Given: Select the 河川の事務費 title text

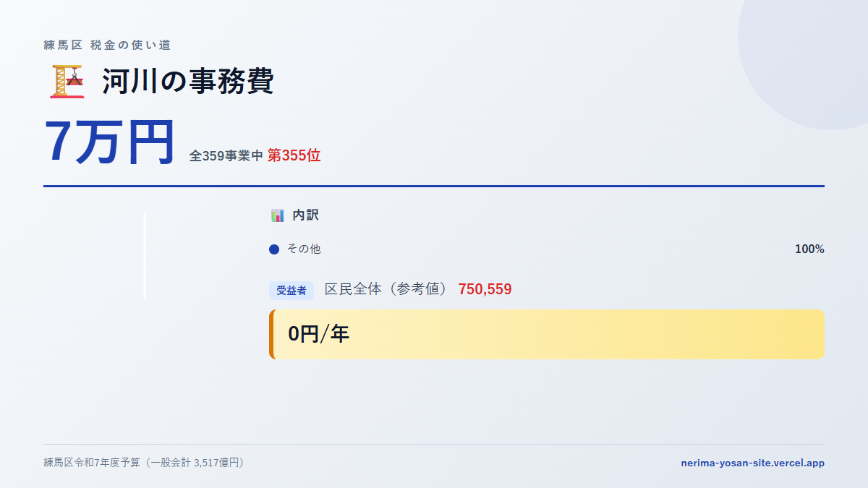Looking at the screenshot, I should [188, 81].
